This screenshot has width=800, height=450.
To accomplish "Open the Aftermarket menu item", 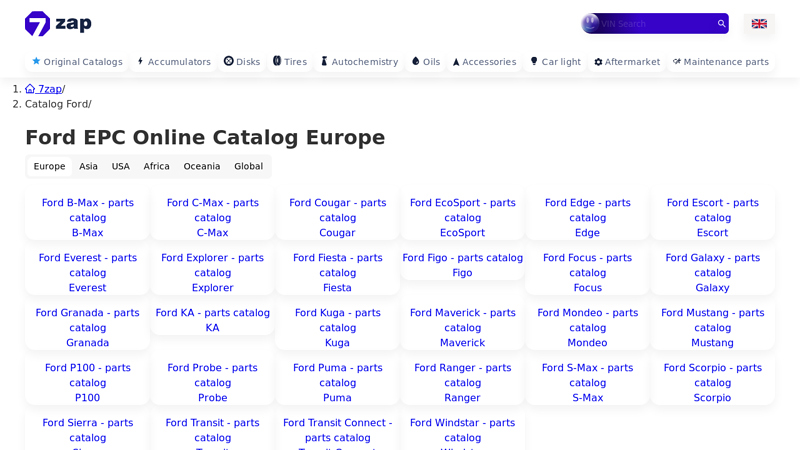I will point(627,62).
